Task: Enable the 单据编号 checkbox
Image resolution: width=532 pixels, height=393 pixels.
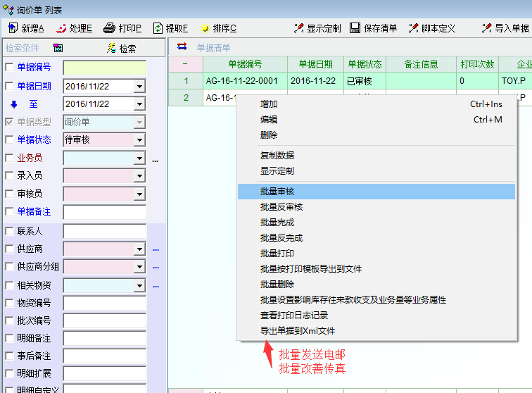Action: pyautogui.click(x=8, y=68)
